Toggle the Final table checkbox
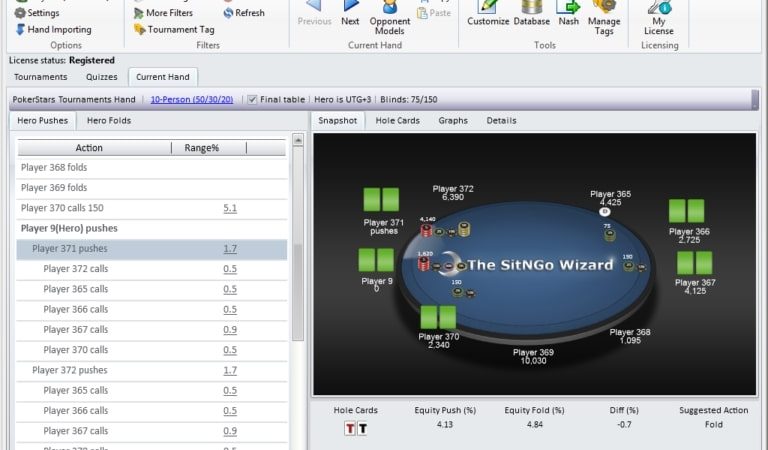This screenshot has width=768, height=450. point(252,99)
